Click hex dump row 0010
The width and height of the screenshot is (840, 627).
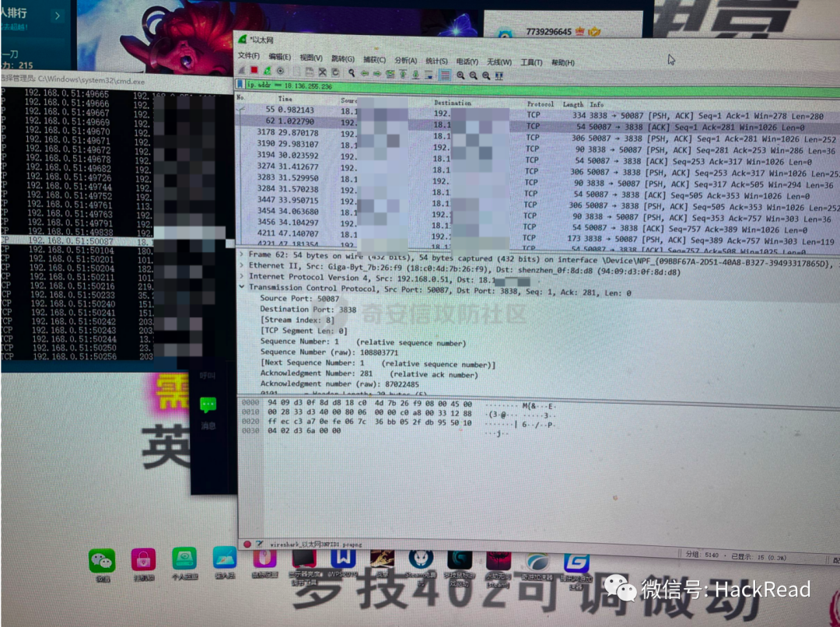(399, 413)
